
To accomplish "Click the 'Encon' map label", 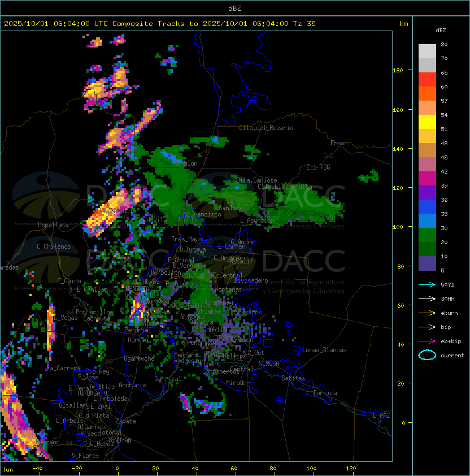I will pos(339,143).
